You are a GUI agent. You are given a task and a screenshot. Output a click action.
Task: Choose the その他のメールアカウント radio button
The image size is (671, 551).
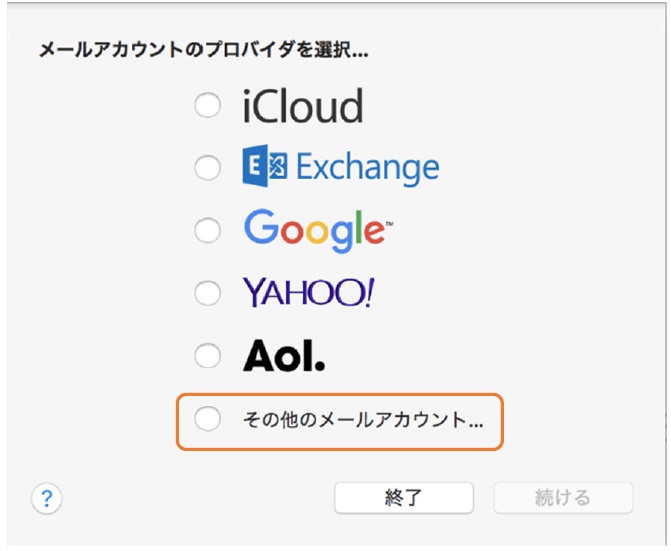pyautogui.click(x=208, y=418)
